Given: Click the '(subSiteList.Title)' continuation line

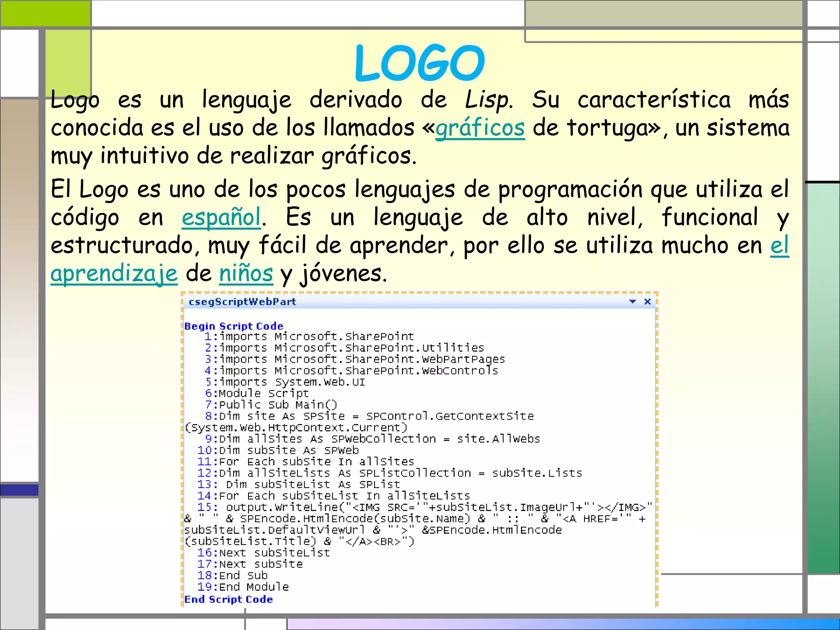Looking at the screenshot, I should pos(299,542).
